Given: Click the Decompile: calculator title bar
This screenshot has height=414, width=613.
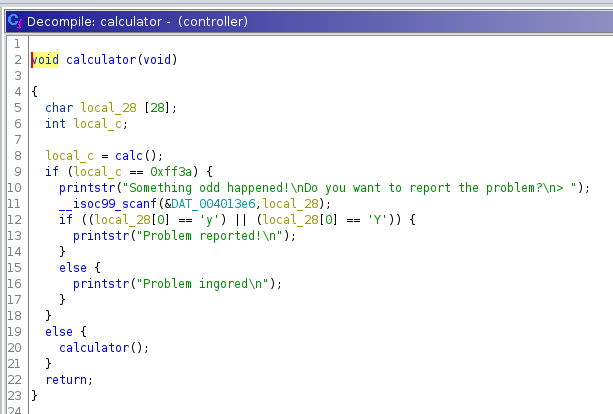Looking at the screenshot, I should coord(150,21).
